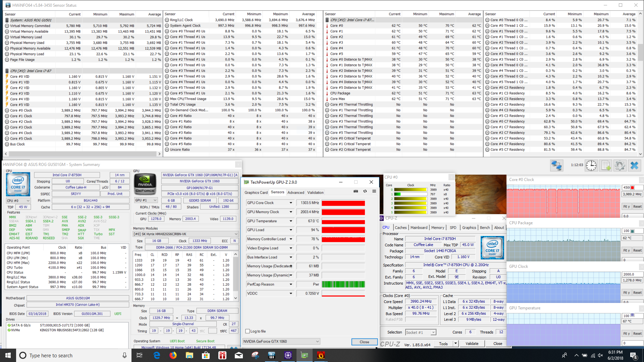Click Fit y on the CPU Package graph

pyautogui.click(x=626, y=250)
